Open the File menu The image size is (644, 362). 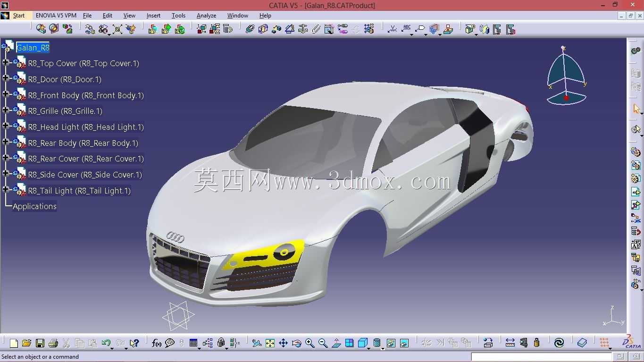(x=87, y=16)
